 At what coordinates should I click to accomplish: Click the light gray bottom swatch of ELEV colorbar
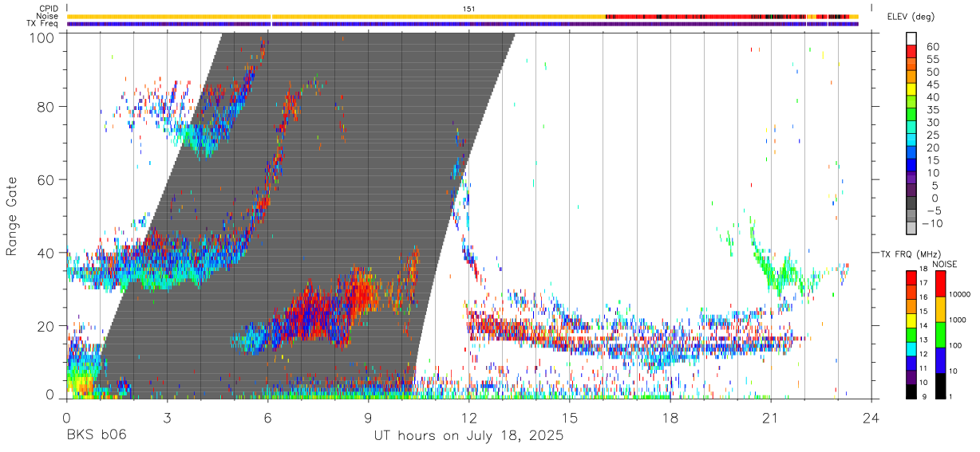[911, 227]
